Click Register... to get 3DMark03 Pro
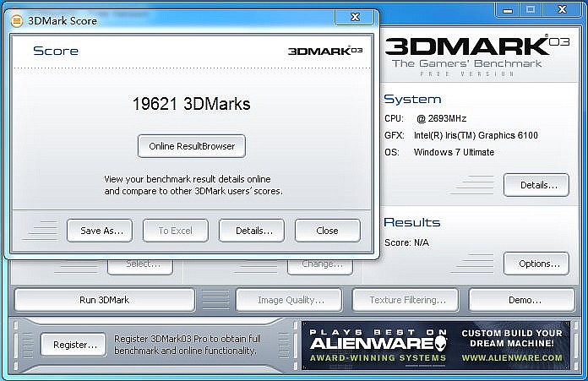 tap(73, 345)
